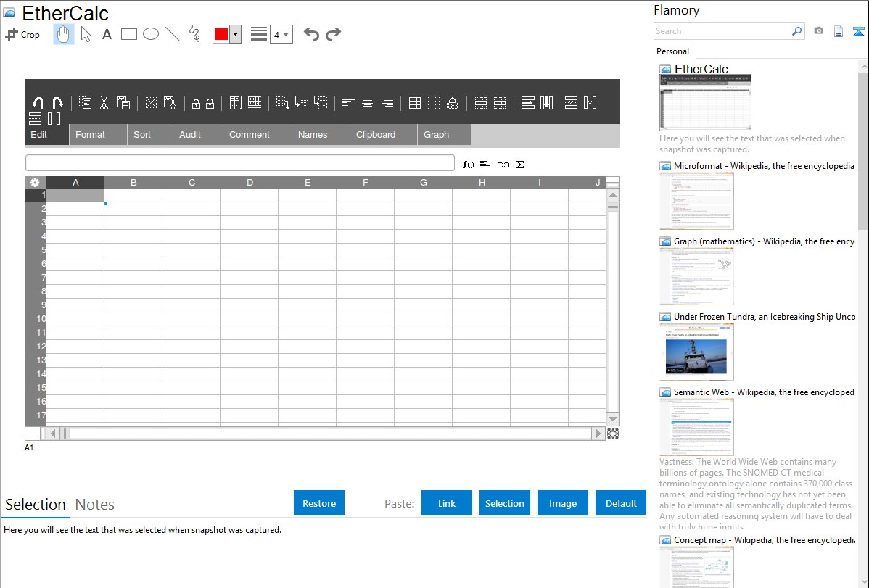This screenshot has width=869, height=588.
Task: Click the EtherCalc redo icon
Action: point(57,102)
